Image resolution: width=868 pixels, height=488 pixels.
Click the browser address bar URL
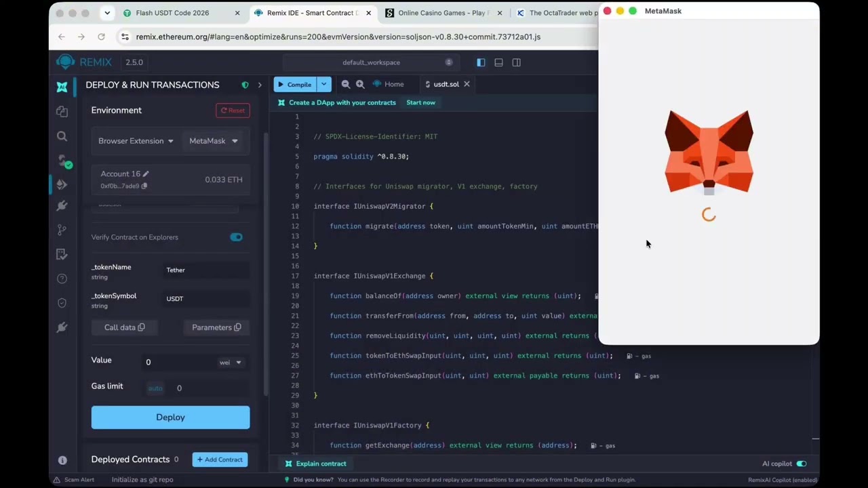coord(338,37)
